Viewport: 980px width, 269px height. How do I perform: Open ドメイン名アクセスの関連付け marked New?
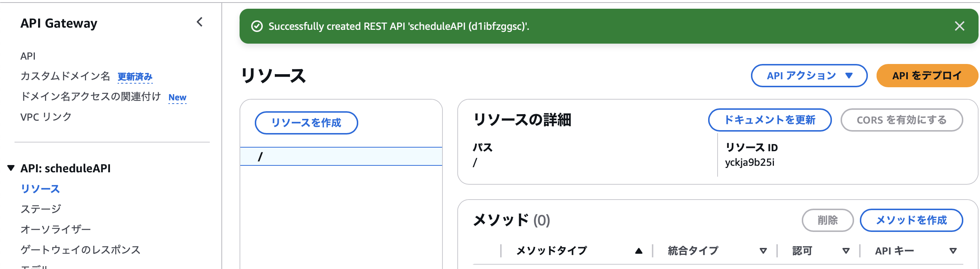click(91, 97)
